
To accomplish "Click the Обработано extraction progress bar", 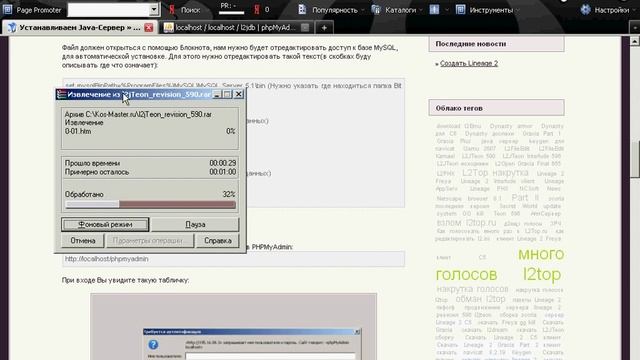I will coord(150,204).
